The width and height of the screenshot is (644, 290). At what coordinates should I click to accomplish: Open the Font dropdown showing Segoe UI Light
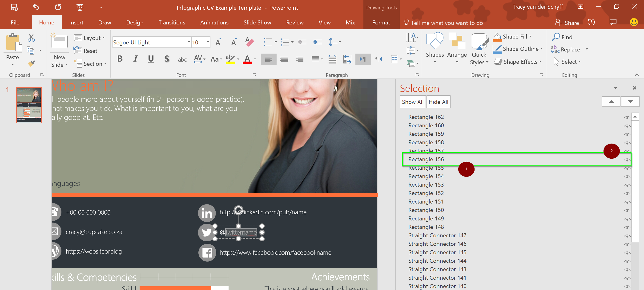(x=188, y=42)
